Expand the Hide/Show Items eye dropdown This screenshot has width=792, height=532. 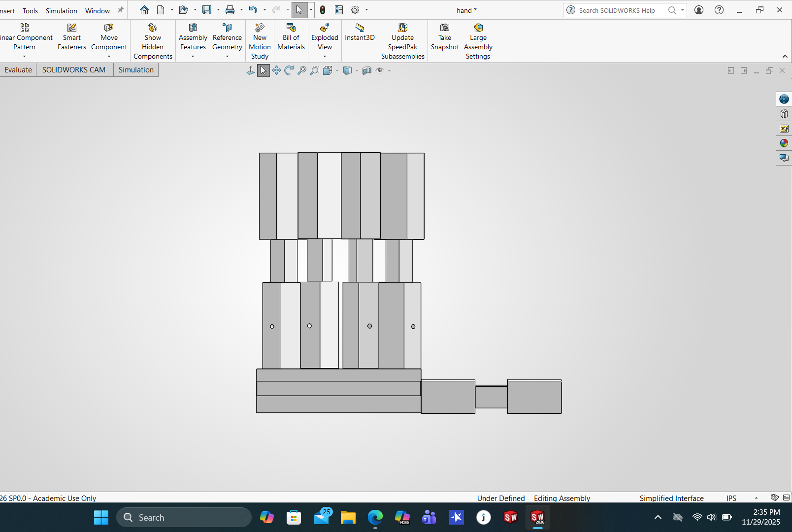pos(389,70)
